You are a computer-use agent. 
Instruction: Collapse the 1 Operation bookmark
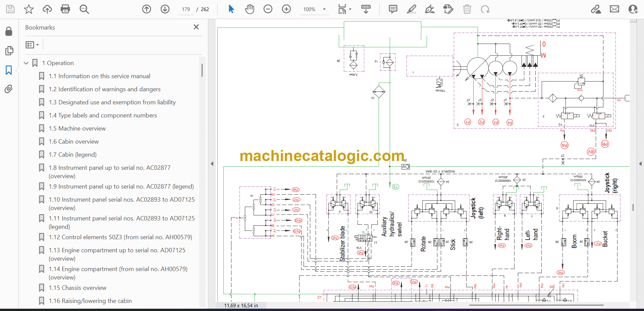(26, 63)
